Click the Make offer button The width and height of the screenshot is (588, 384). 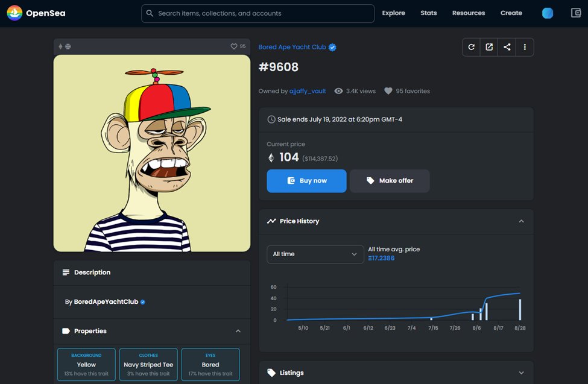390,181
